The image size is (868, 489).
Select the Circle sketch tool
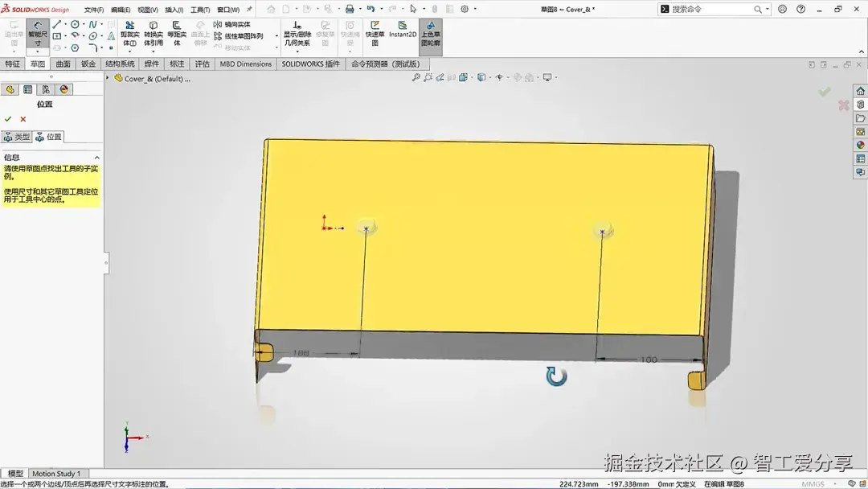coord(75,24)
